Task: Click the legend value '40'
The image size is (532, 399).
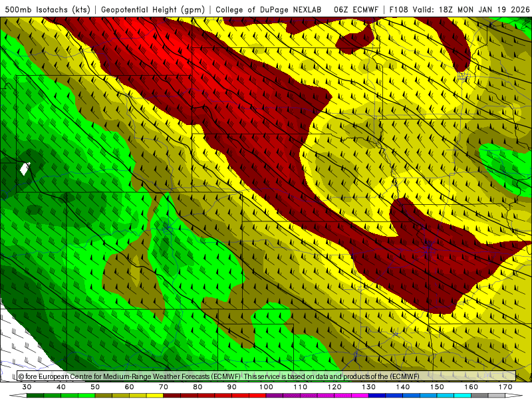Action: (61, 387)
